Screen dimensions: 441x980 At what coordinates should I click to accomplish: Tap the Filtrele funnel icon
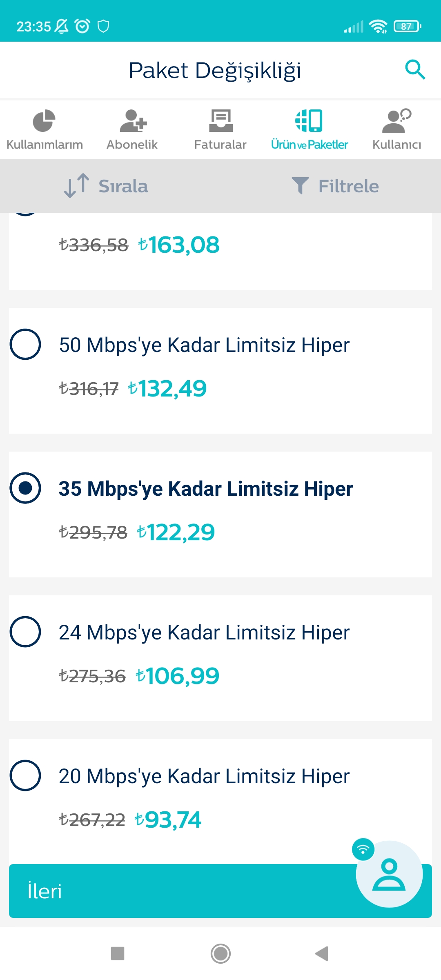pos(300,186)
